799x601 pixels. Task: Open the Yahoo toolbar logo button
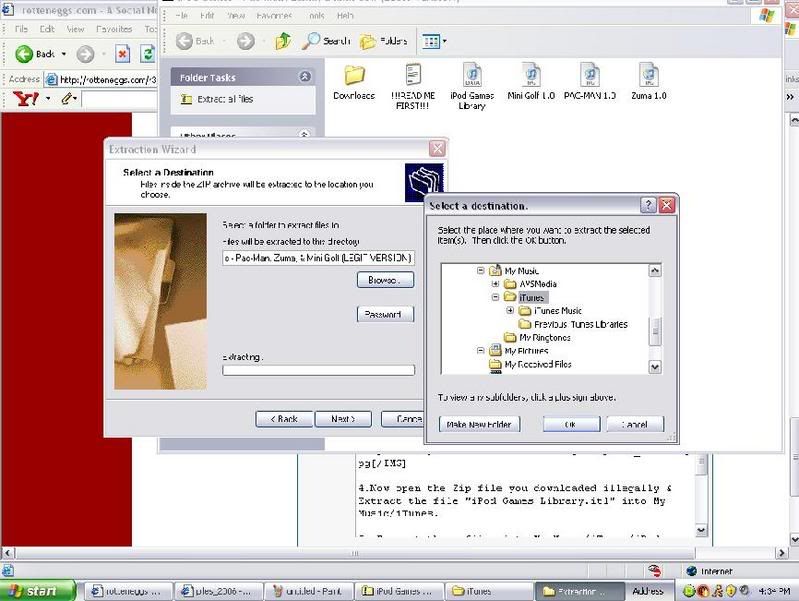[25, 98]
